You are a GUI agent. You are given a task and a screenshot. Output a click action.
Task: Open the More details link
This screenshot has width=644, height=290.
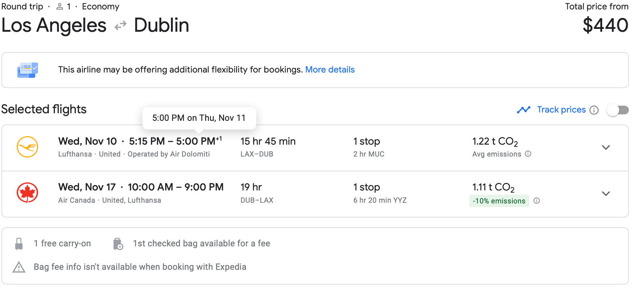[330, 70]
